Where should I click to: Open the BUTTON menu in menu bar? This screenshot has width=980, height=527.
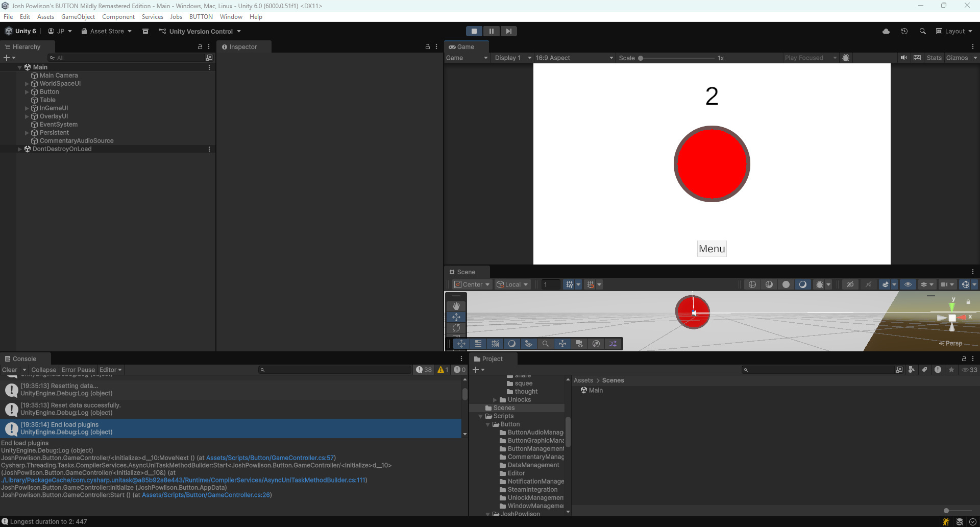(x=201, y=17)
